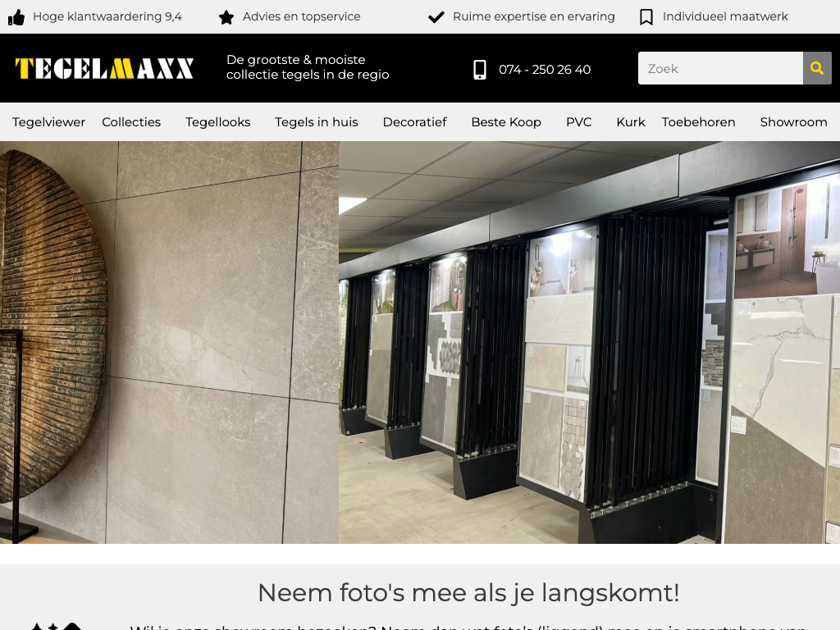The height and width of the screenshot is (630, 840).
Task: Open the Toebehoren menu
Action: coord(699,122)
